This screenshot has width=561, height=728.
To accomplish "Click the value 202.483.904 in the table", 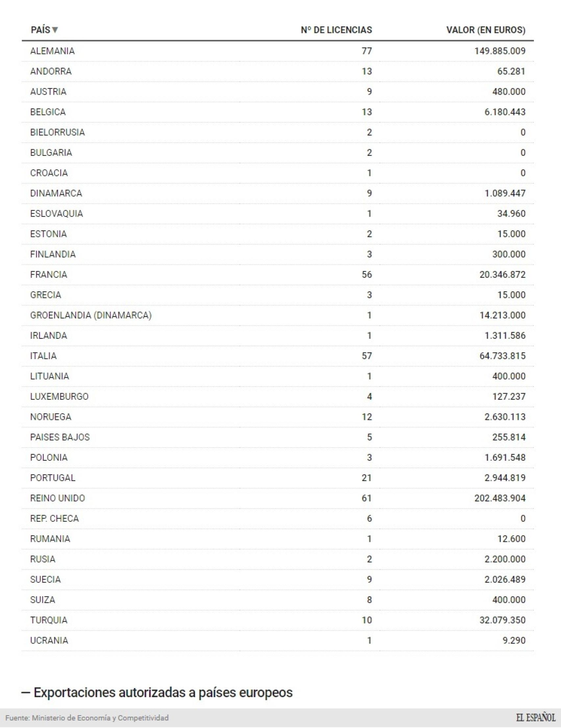I will [x=500, y=498].
